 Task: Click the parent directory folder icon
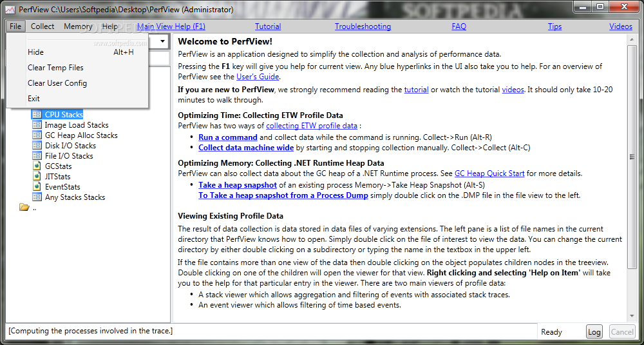pos(24,208)
